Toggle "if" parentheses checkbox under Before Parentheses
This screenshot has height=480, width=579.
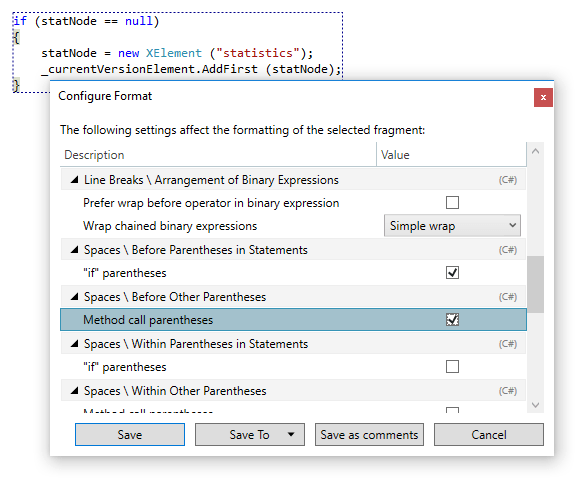tap(452, 273)
